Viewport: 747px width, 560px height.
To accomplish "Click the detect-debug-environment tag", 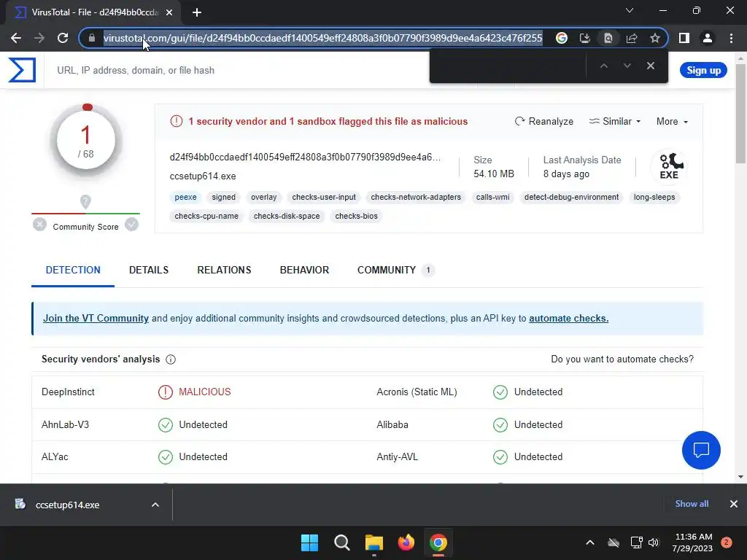I will (x=571, y=197).
